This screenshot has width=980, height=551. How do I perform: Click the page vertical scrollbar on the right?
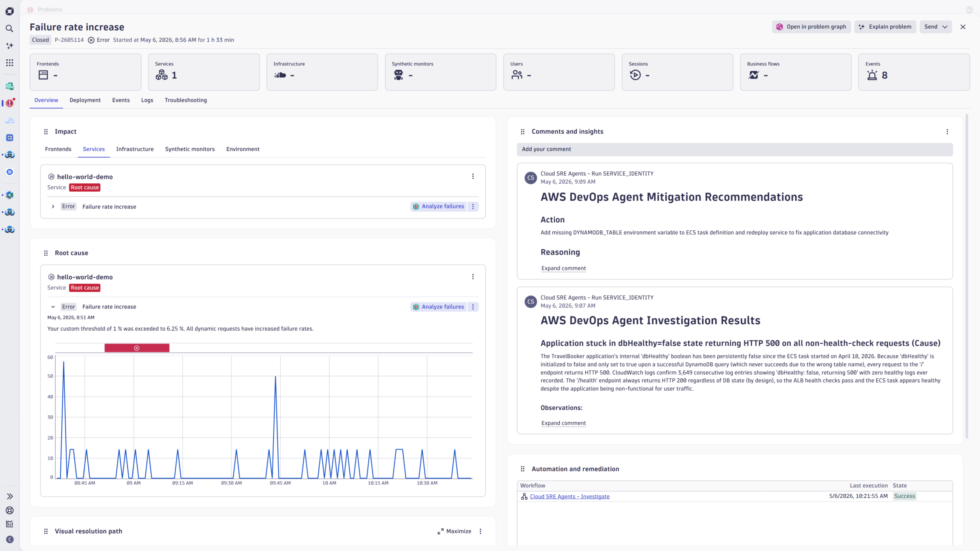[x=967, y=275]
